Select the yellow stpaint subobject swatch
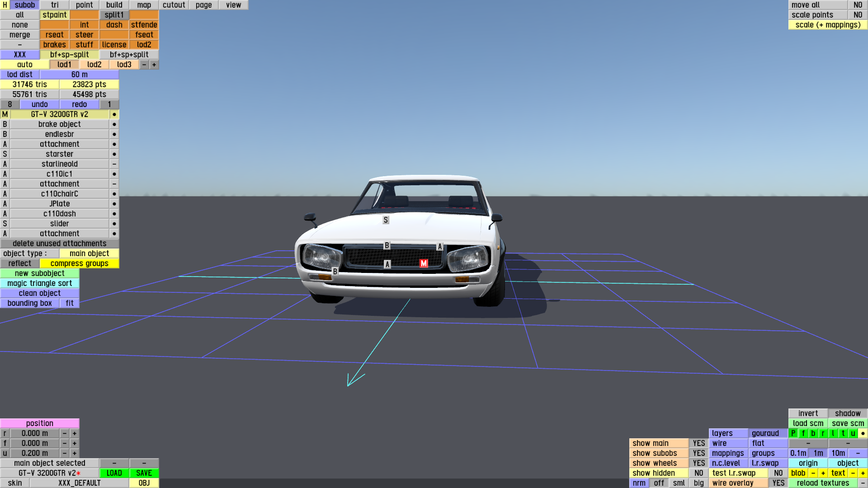This screenshot has height=488, width=868. click(55, 15)
